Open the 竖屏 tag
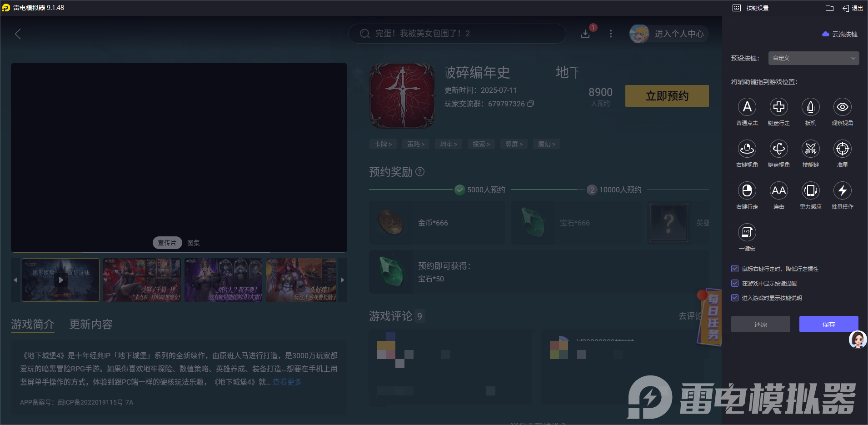This screenshot has height=425, width=868. pos(514,144)
